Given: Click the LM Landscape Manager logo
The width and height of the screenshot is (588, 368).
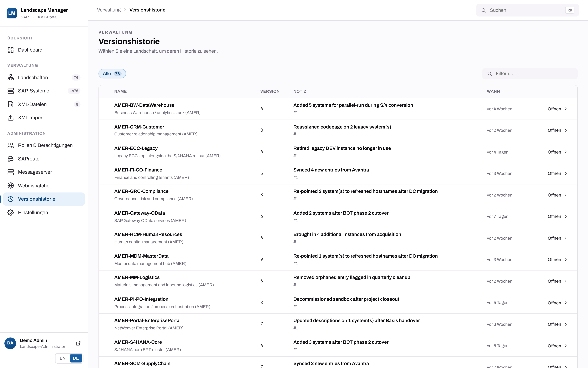Looking at the screenshot, I should [12, 13].
